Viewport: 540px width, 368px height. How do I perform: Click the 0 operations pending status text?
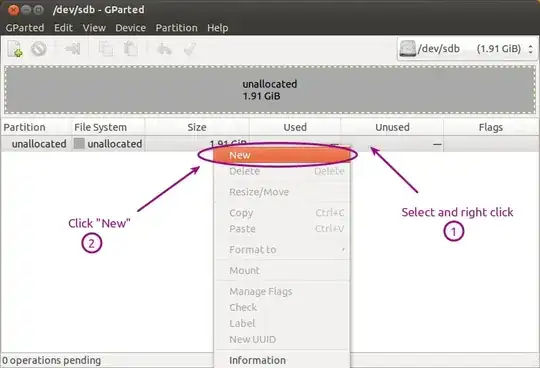click(52, 360)
